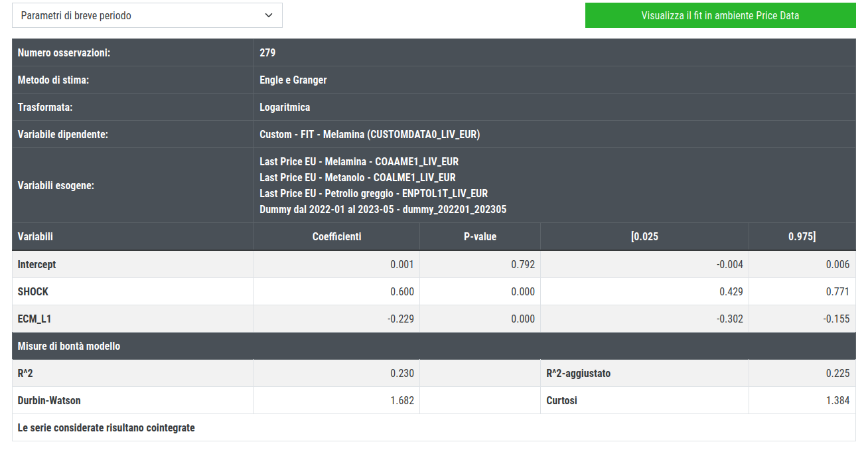Click the '0.975]' column header
This screenshot has width=868, height=450.
[802, 236]
